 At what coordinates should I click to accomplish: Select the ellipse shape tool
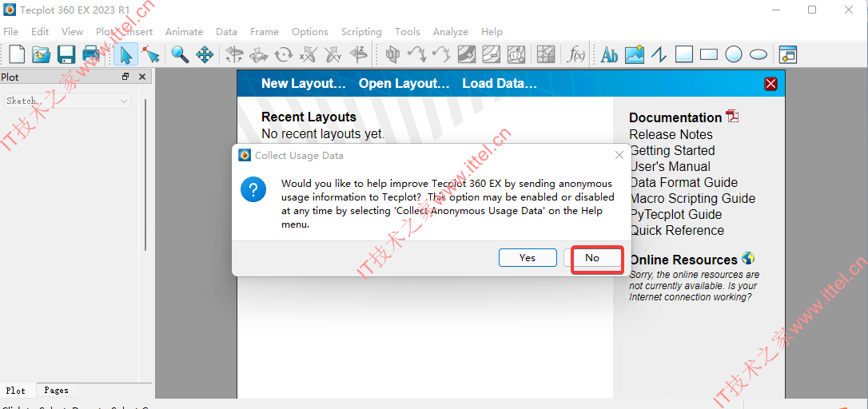[759, 54]
